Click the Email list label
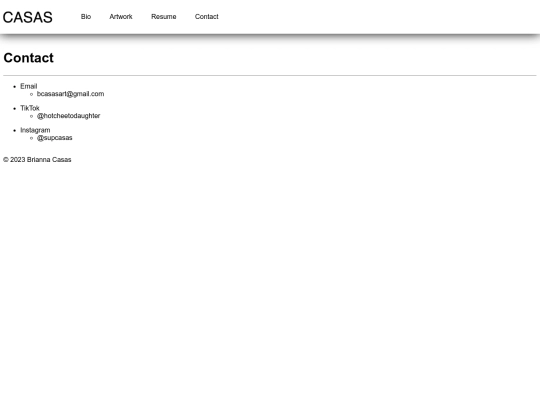 point(29,86)
